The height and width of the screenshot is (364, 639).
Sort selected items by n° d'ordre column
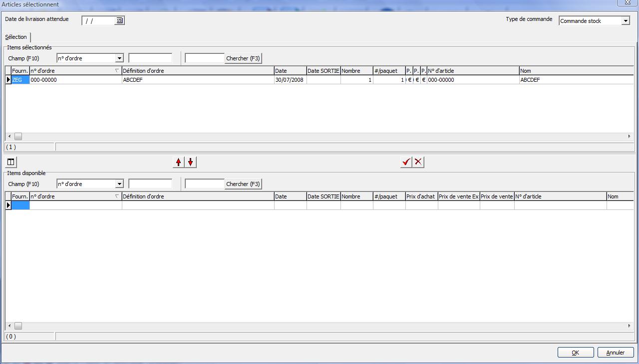pos(76,71)
